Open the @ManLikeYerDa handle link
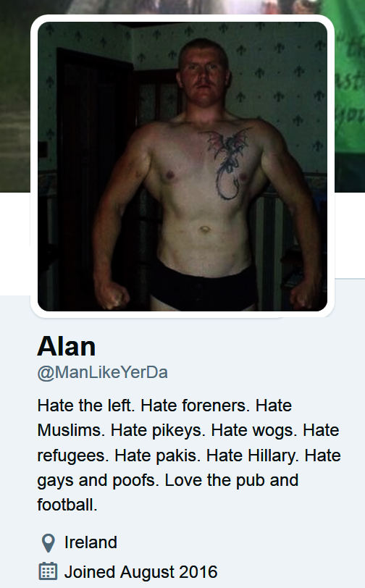Viewport: 365px width, 588px height. tap(102, 372)
